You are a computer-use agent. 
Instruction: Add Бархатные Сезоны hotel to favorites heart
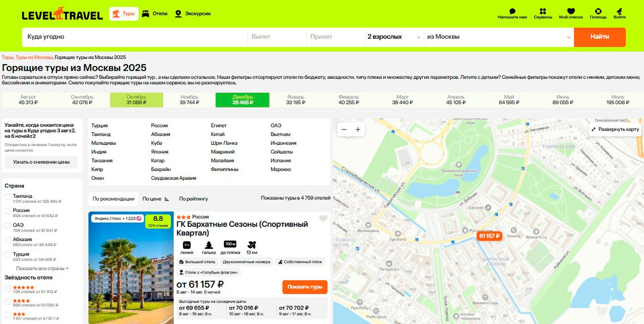[x=323, y=218]
